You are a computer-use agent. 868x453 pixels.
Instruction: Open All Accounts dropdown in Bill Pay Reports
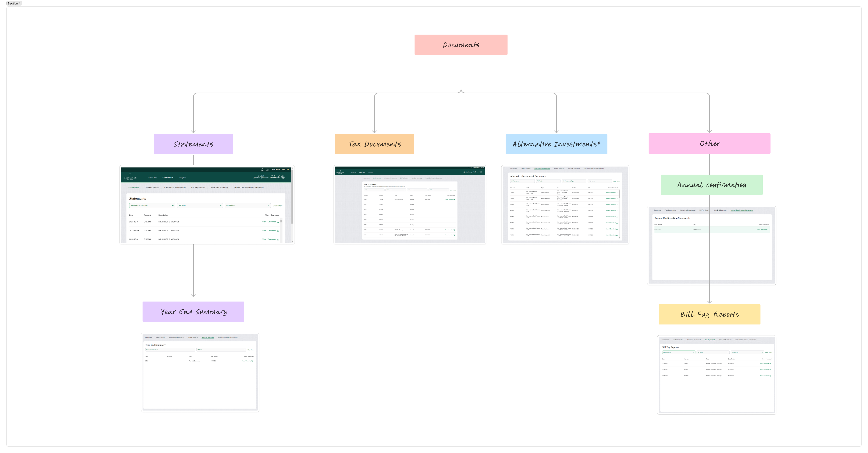pyautogui.click(x=679, y=352)
